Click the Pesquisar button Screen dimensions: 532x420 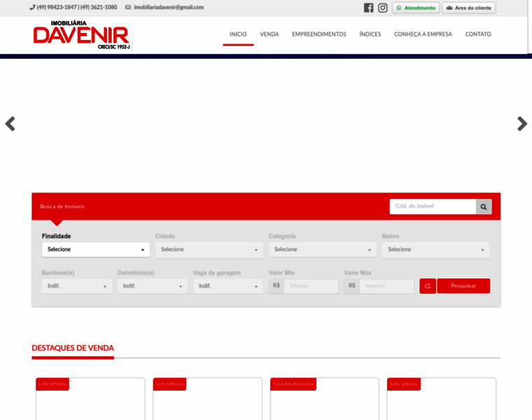pos(463,286)
